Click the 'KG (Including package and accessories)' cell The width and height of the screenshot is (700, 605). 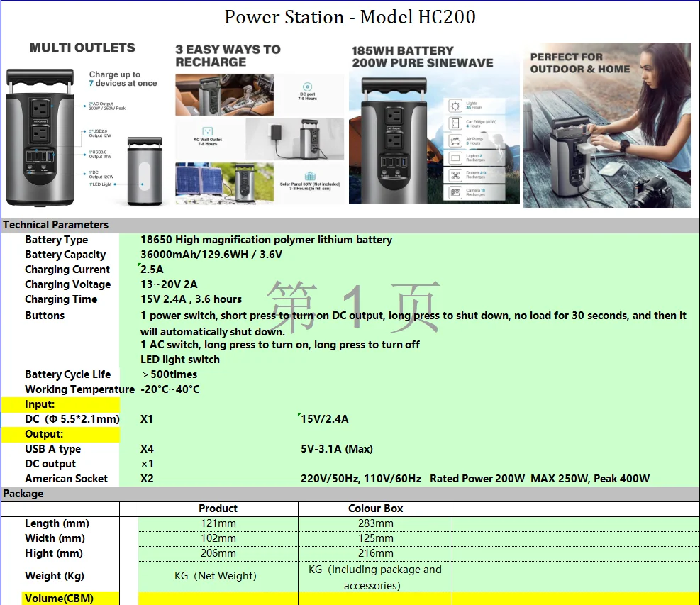pos(375,577)
